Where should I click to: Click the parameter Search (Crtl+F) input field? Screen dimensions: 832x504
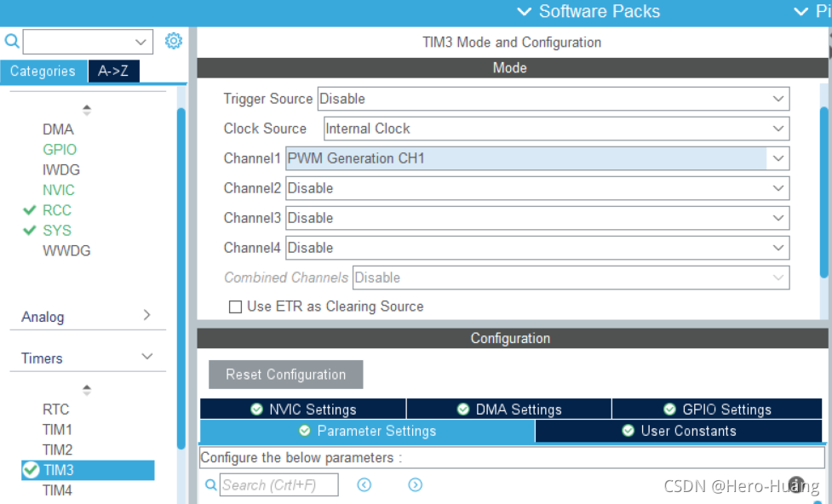point(279,485)
